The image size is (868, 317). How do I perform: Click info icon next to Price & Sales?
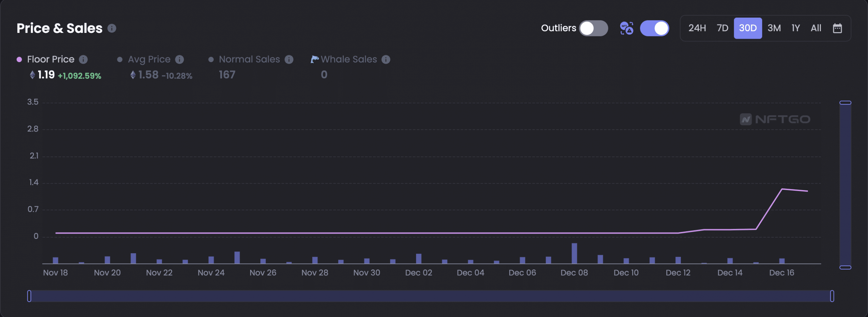pos(112,29)
